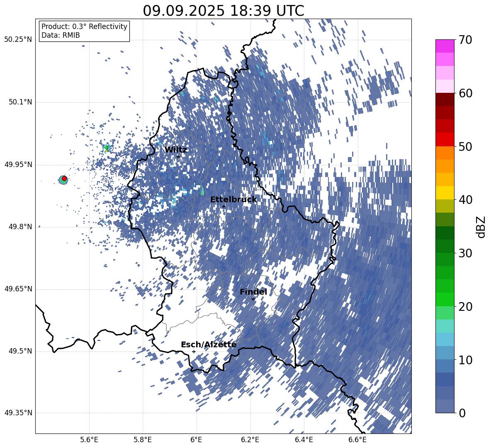
Task: Click the Data: RMIB text
Action: (x=61, y=35)
